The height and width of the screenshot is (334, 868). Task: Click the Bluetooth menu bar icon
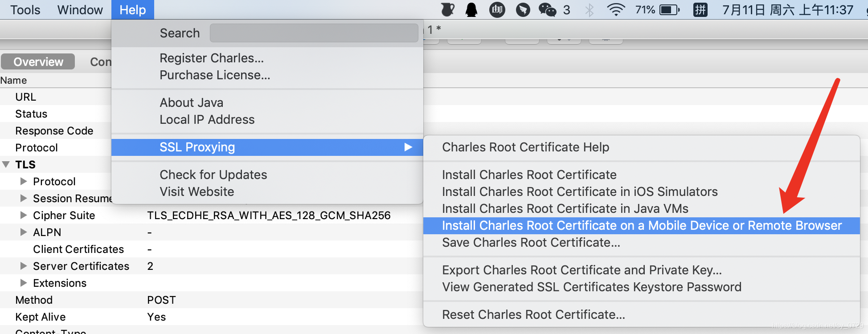click(589, 10)
